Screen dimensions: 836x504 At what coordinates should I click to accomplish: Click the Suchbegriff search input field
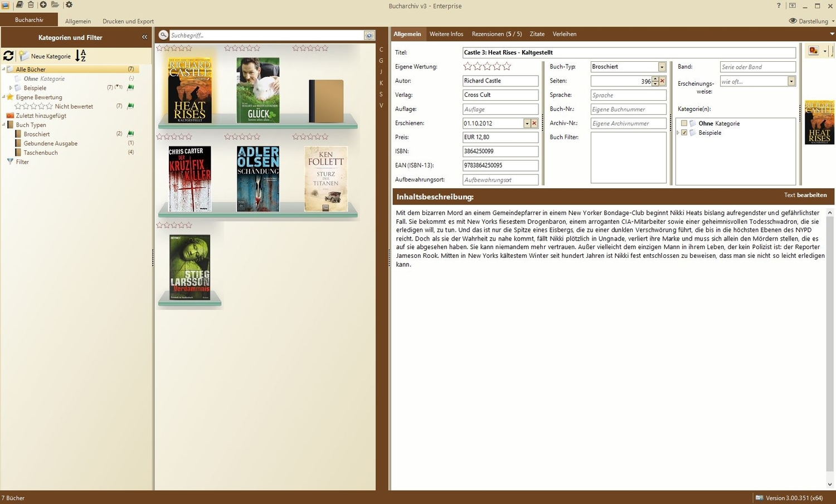pos(266,35)
